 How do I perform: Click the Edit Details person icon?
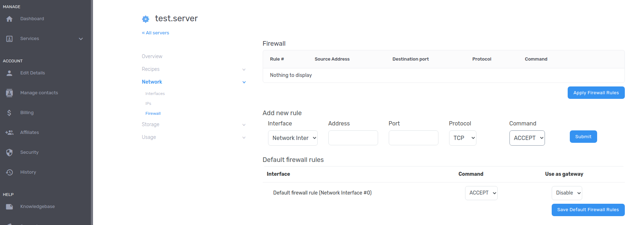pyautogui.click(x=10, y=73)
